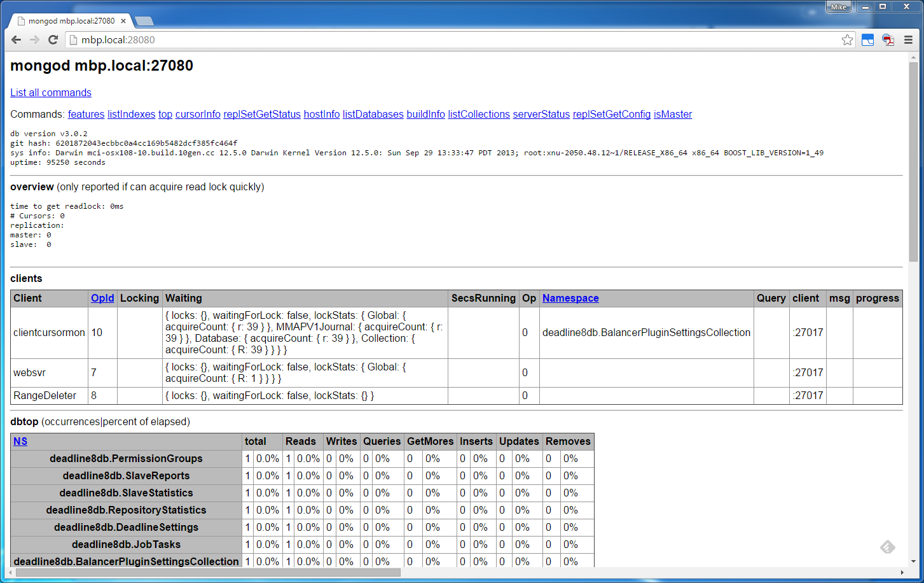Viewport: 924px width, 583px height.
Task: Sort clients by the OpId column link
Action: click(102, 299)
